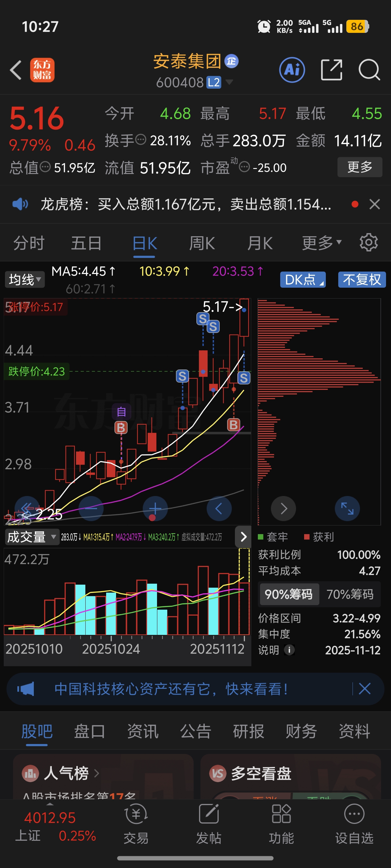This screenshot has height=868, width=391.
Task: Zoom in chart with plus button
Action: [155, 508]
